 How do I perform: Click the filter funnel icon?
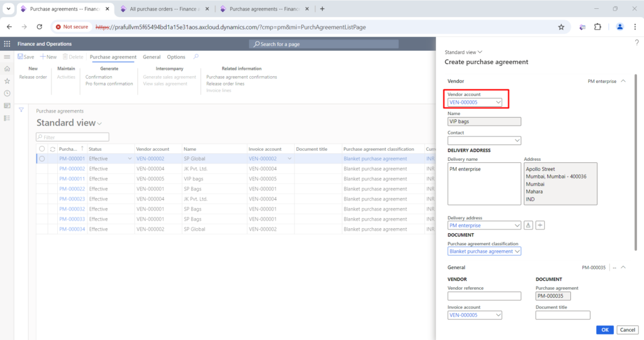tap(21, 110)
